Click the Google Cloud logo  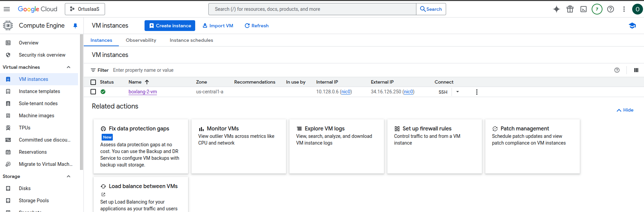[x=37, y=9]
